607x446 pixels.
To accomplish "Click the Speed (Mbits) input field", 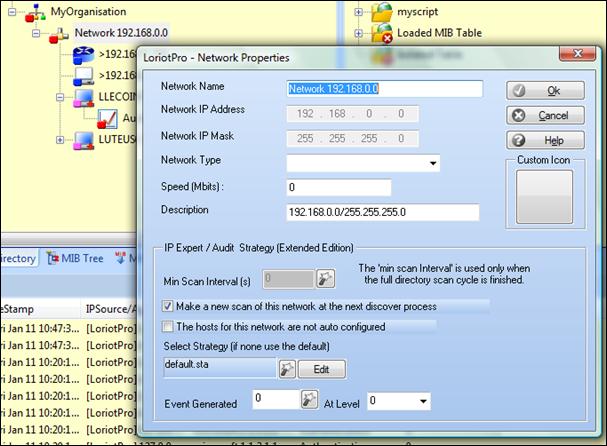I will tap(339, 187).
